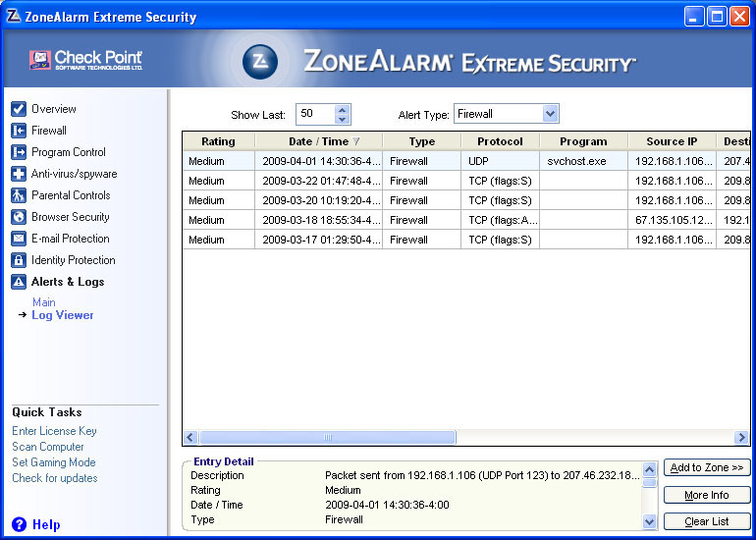Select the 2009-03-20 10:19:20 log entry
Screen dimensions: 756x540
466,200
